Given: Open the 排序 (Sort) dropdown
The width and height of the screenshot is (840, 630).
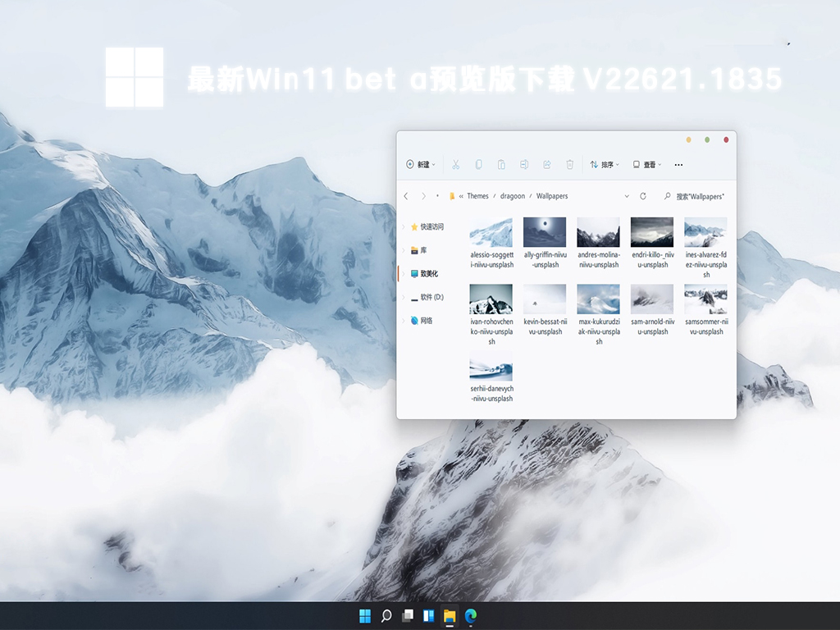Looking at the screenshot, I should click(603, 164).
